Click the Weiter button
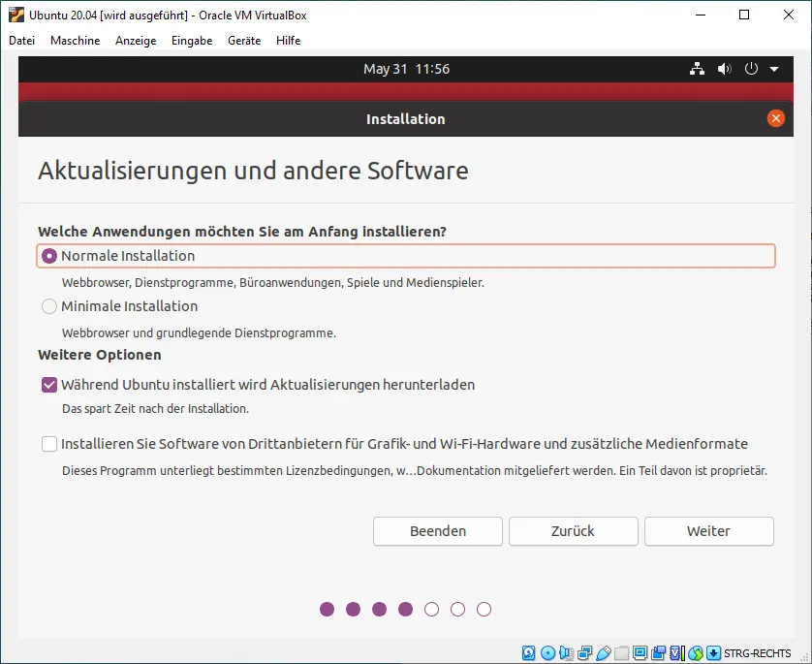The height and width of the screenshot is (664, 812). click(x=708, y=531)
